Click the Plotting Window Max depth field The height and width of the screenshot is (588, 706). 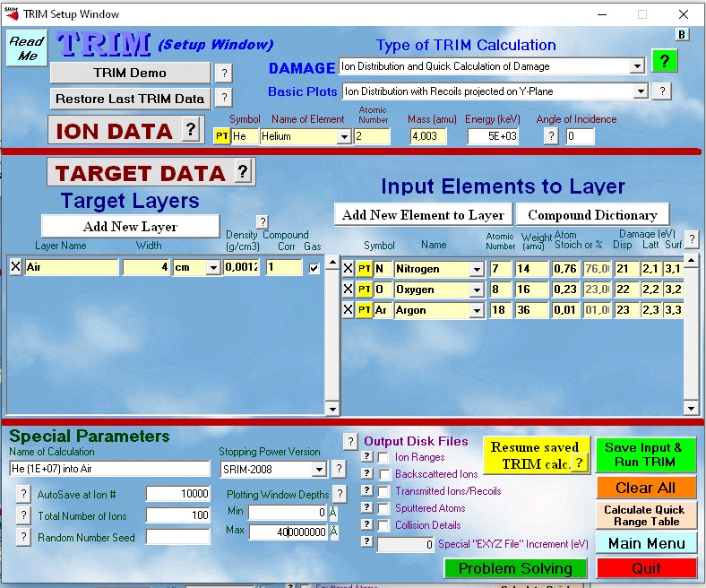pyautogui.click(x=288, y=532)
